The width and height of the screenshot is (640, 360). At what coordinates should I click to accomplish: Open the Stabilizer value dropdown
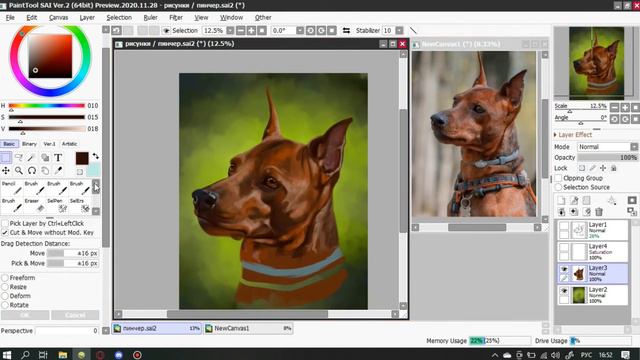coord(399,31)
